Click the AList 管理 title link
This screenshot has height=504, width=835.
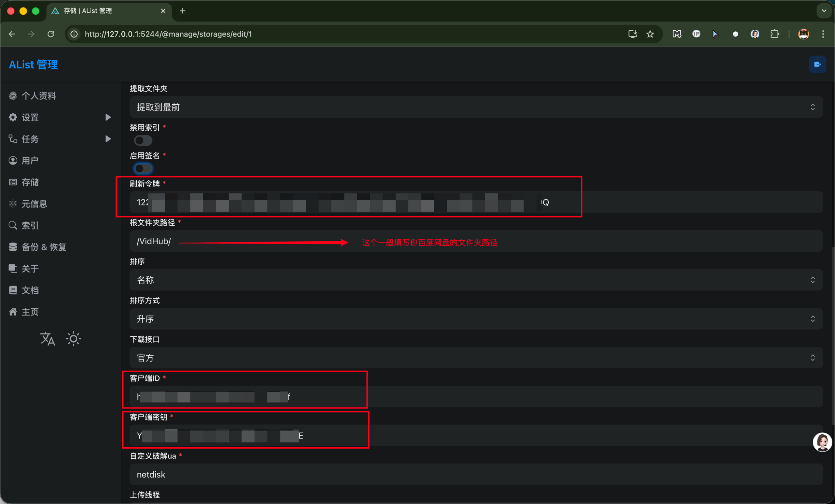[33, 64]
